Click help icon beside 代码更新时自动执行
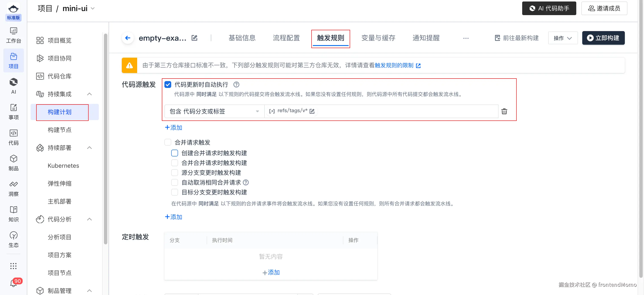Image resolution: width=644 pixels, height=295 pixels. click(236, 85)
